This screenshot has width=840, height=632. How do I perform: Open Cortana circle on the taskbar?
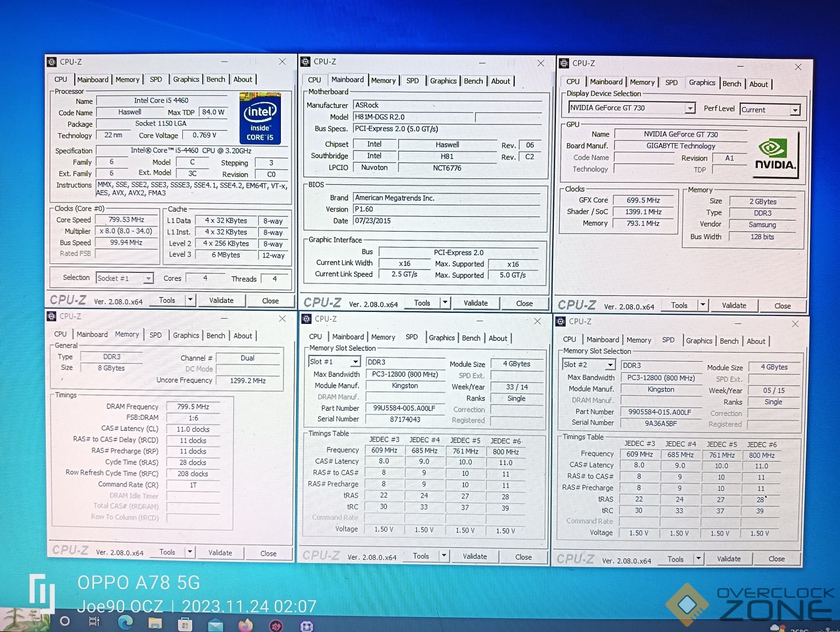click(x=65, y=621)
